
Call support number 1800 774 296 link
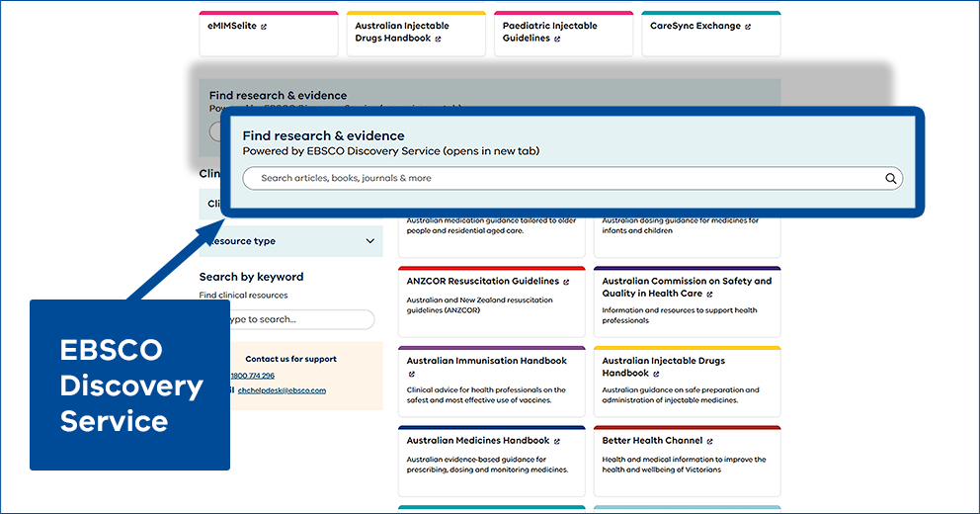pos(253,376)
